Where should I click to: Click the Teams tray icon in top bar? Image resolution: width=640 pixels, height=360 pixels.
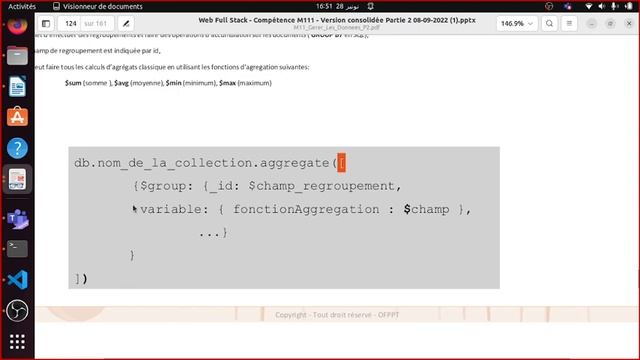568,7
